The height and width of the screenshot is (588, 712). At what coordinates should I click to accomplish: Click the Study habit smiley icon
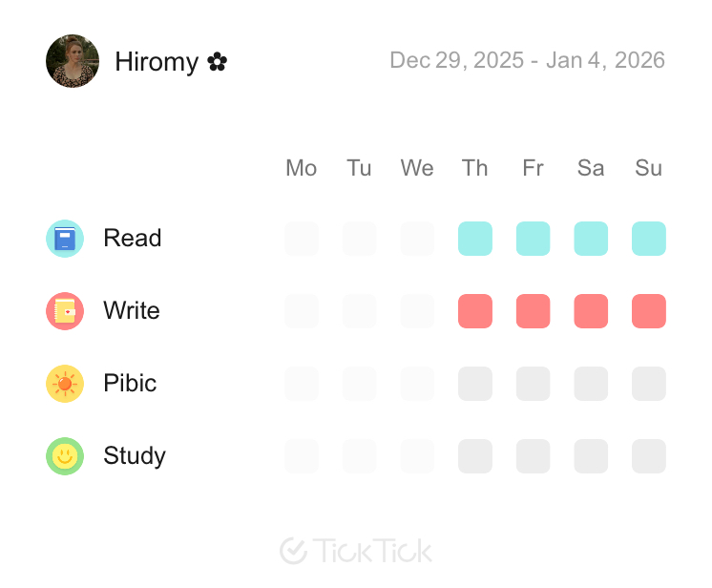[x=65, y=456]
